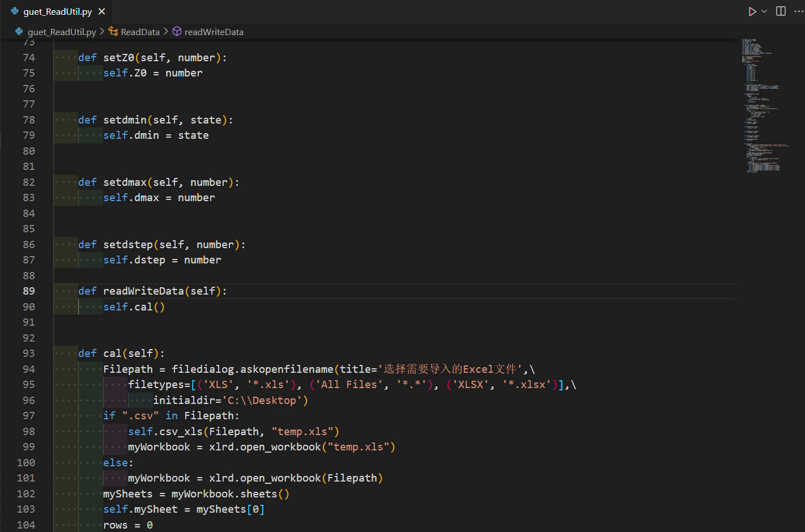Split the editor to the right

(x=781, y=11)
